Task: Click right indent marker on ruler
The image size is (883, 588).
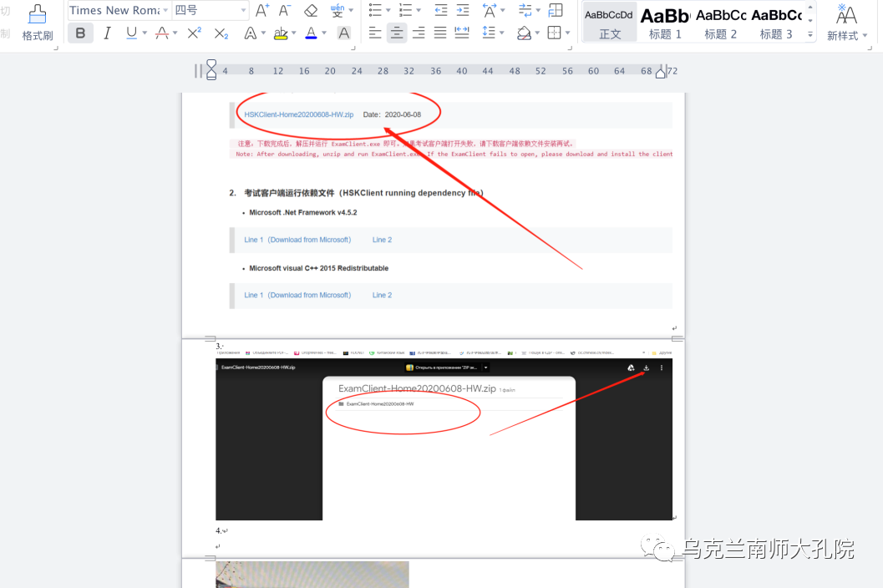Action: tap(661, 72)
